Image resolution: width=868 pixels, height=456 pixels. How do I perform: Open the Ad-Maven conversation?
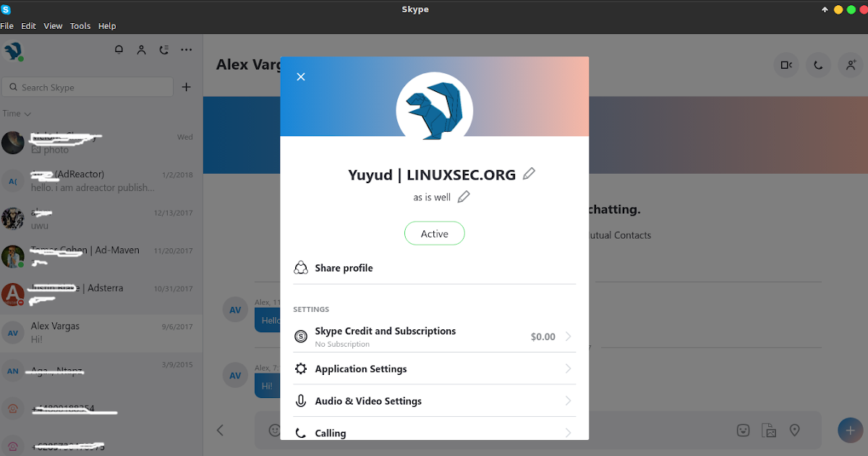[x=101, y=257]
